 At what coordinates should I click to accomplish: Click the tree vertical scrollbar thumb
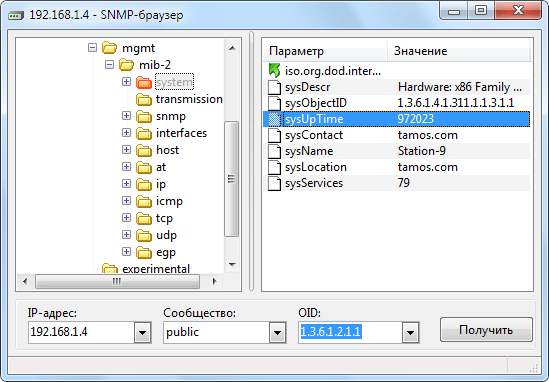231,179
